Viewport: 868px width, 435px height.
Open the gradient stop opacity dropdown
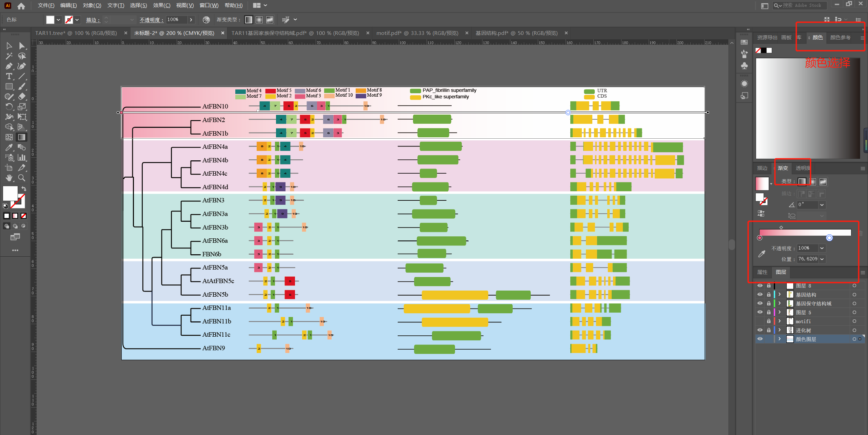[x=822, y=248]
